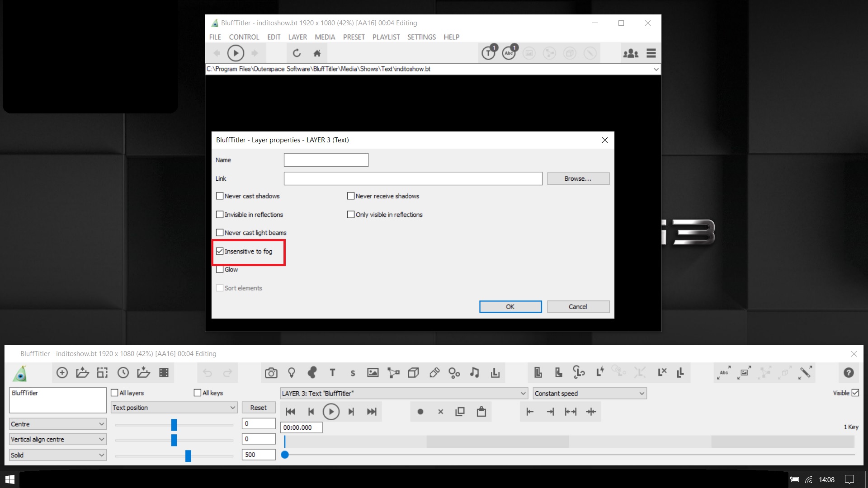868x488 pixels.
Task: Click the play button in main window toolbar
Action: (x=236, y=53)
